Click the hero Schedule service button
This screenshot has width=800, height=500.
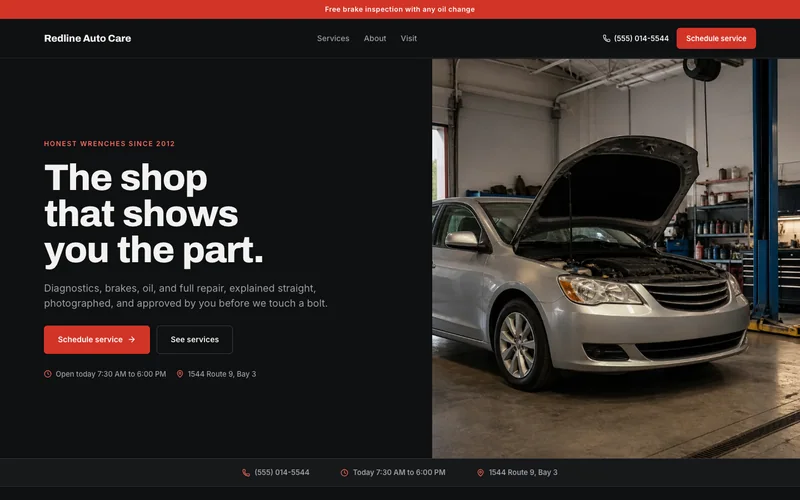coord(97,340)
